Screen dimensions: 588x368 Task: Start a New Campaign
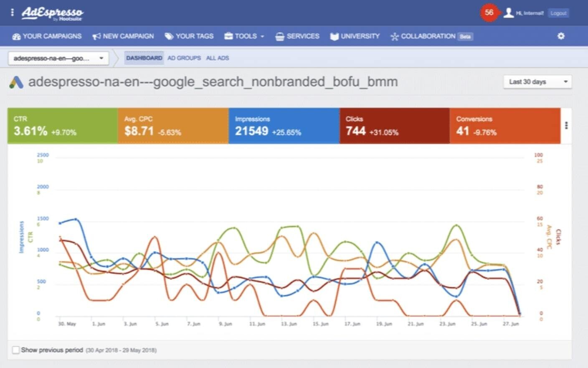123,36
